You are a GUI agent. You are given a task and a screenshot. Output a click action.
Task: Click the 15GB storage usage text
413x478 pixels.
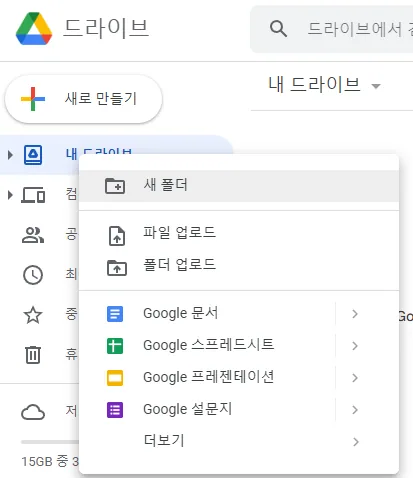(x=50, y=462)
